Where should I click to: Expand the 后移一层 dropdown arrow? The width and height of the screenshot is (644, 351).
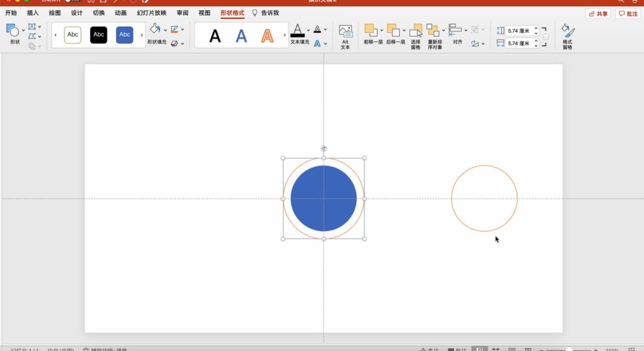[404, 30]
